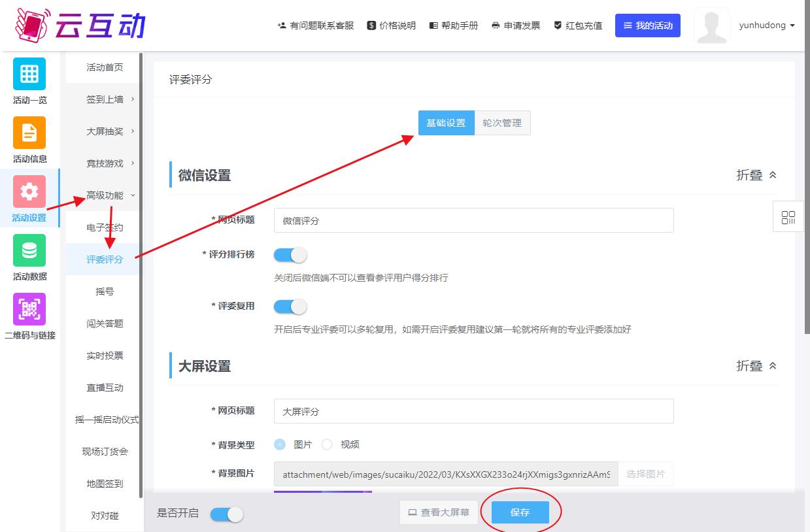
Task: Open the 活动一览 grid icon
Action: click(x=29, y=74)
